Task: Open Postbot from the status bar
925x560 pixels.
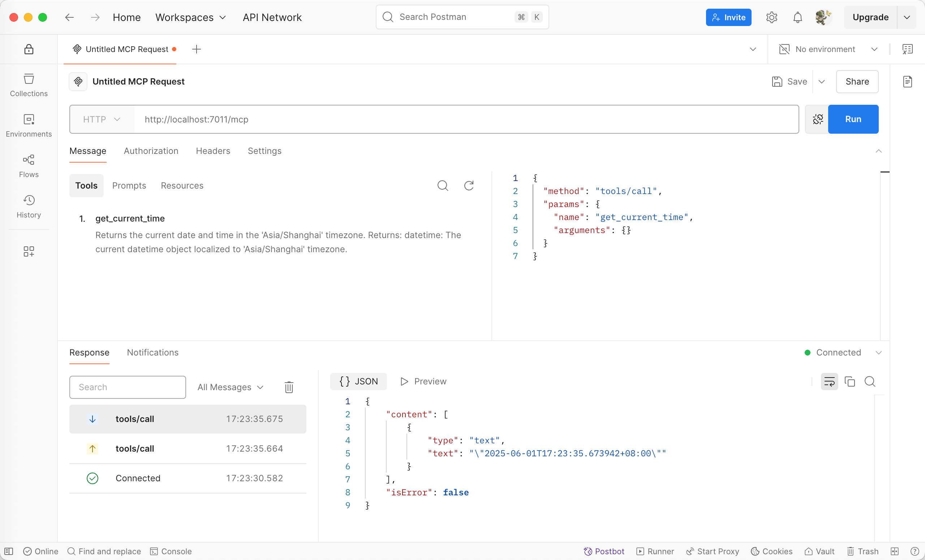Action: click(x=604, y=551)
